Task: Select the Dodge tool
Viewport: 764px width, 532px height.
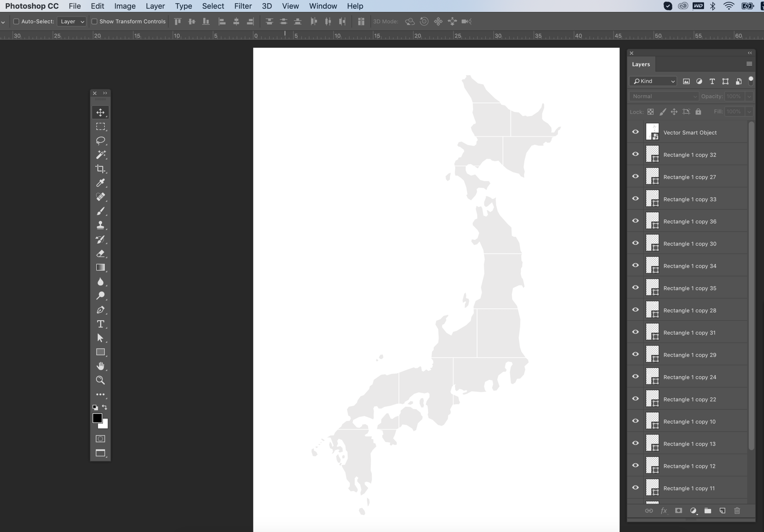Action: [x=100, y=296]
